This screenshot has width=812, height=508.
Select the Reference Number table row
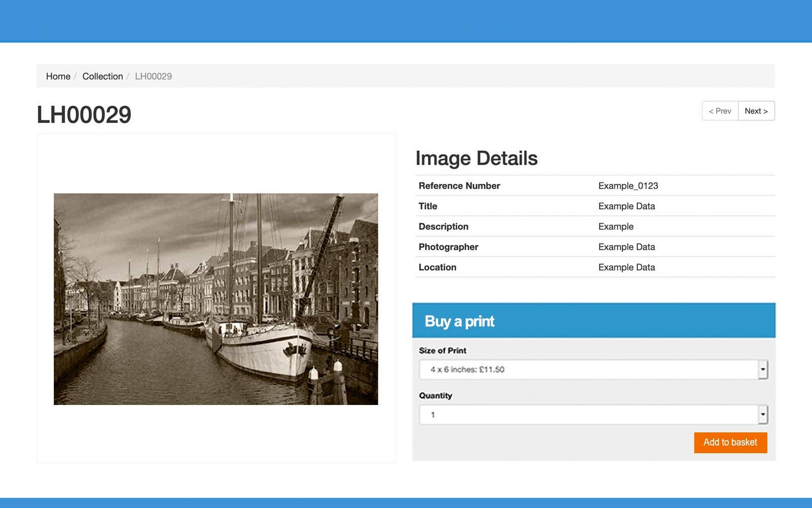pyautogui.click(x=458, y=186)
